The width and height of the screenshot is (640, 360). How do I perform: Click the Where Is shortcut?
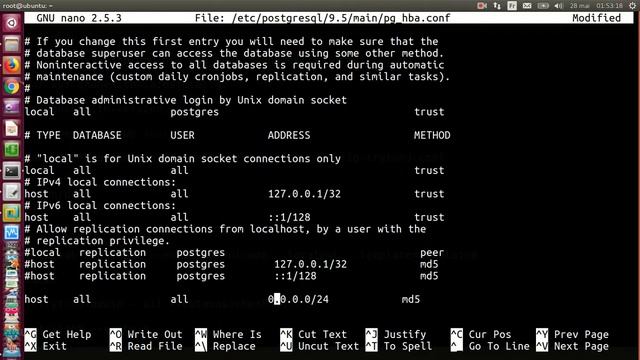click(228, 334)
